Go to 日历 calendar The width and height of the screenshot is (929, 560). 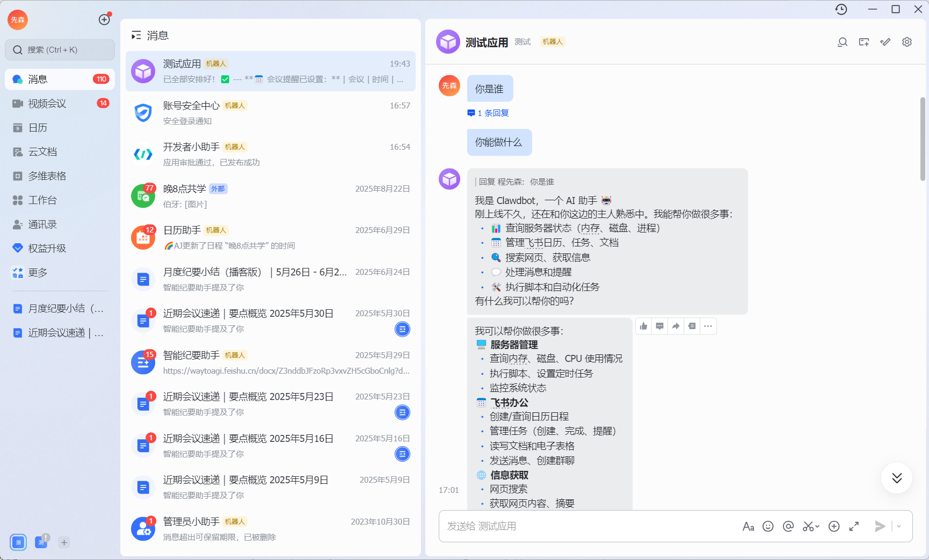click(x=60, y=127)
